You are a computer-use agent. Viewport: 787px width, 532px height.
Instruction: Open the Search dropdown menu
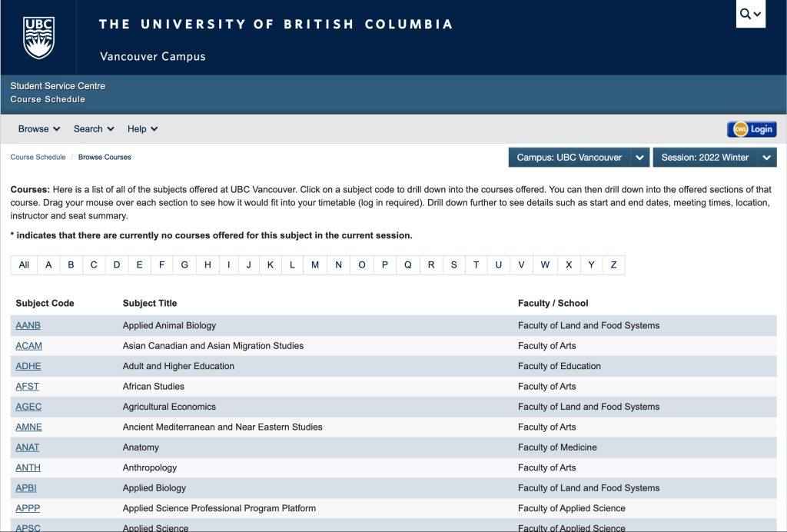94,129
